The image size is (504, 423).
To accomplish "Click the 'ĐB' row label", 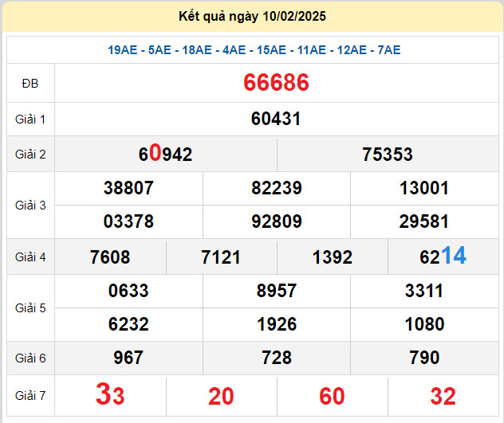I will [x=30, y=84].
